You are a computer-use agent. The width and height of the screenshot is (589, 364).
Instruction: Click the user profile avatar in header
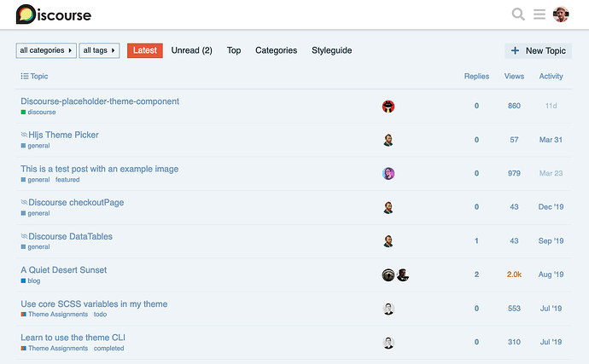(561, 14)
